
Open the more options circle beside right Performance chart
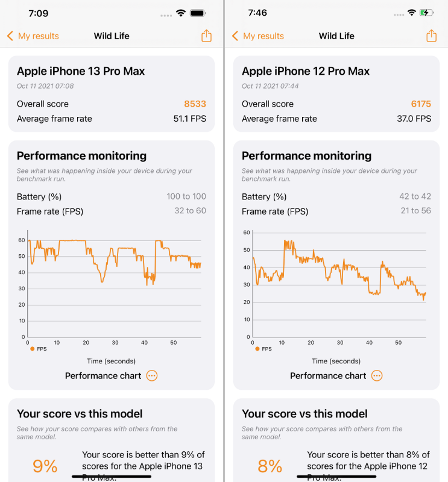point(377,375)
